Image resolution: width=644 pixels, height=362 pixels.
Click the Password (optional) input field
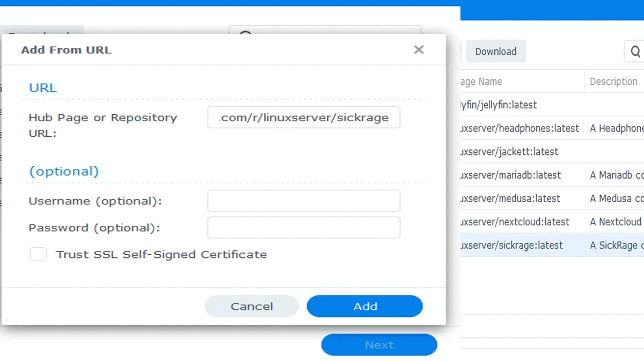(304, 227)
